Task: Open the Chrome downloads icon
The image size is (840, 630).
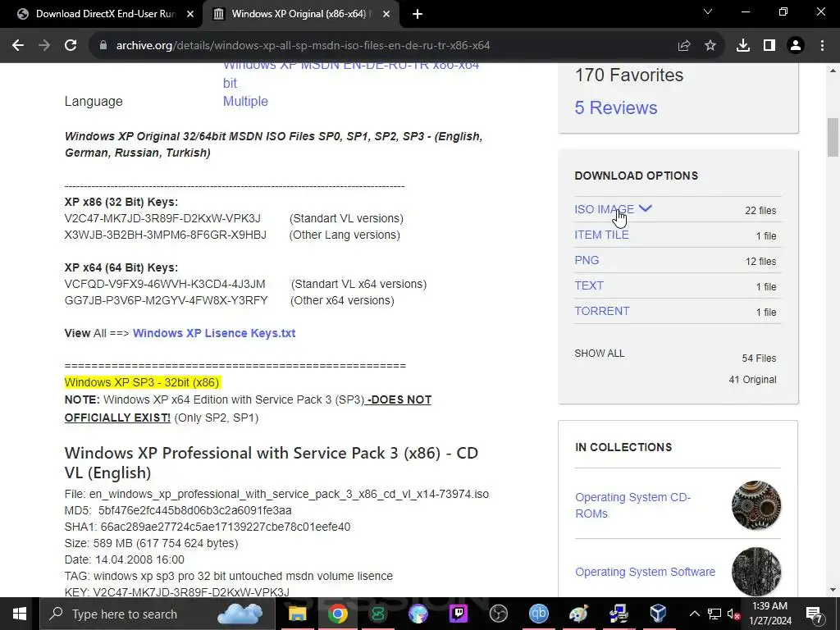Action: [743, 46]
